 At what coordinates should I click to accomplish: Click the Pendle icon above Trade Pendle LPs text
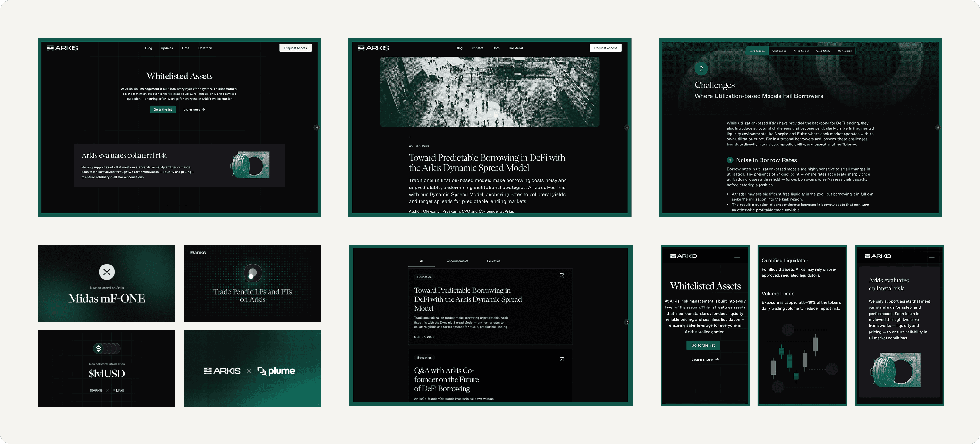[x=253, y=273]
